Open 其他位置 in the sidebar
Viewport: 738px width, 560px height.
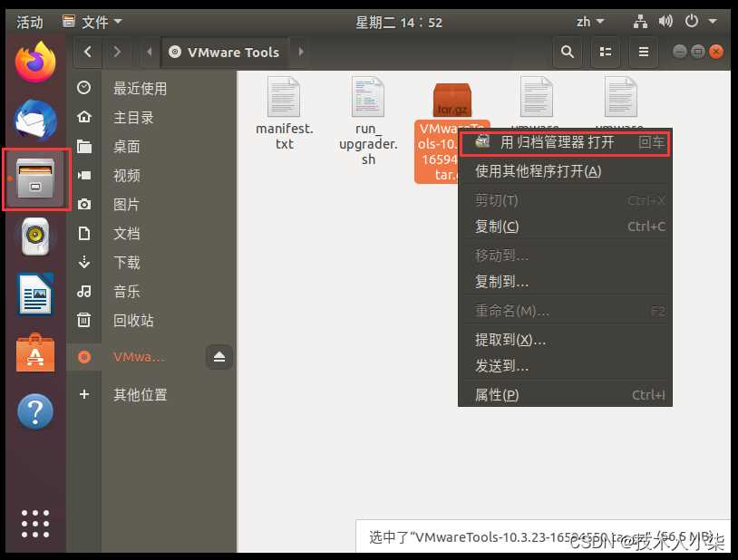(x=152, y=394)
